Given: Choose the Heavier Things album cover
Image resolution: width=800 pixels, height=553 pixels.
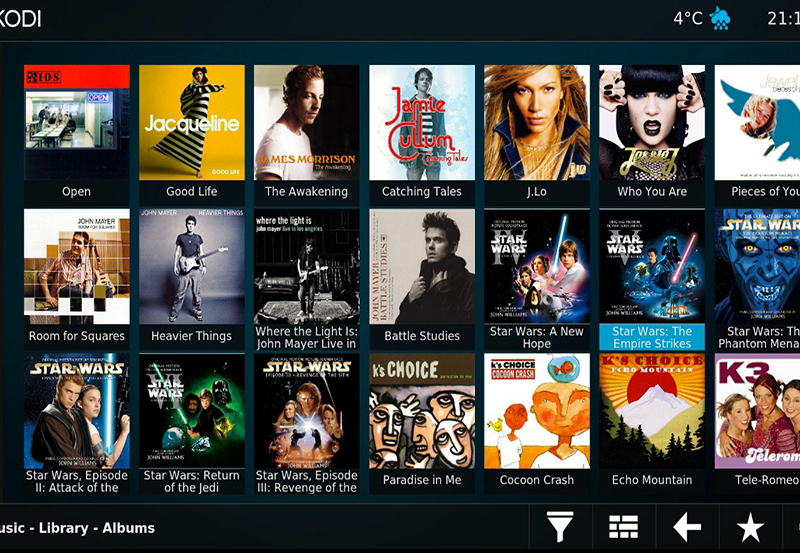Looking at the screenshot, I should pos(191,267).
